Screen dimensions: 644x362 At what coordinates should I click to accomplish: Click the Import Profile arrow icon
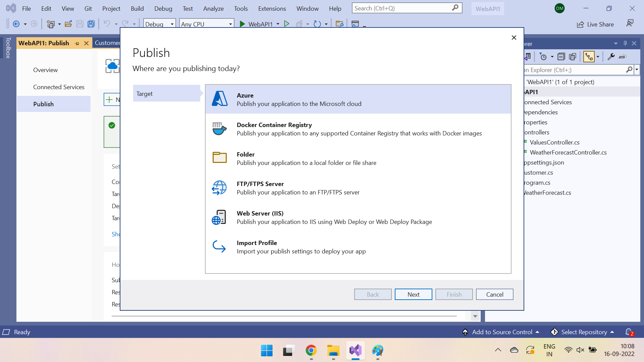tap(219, 246)
